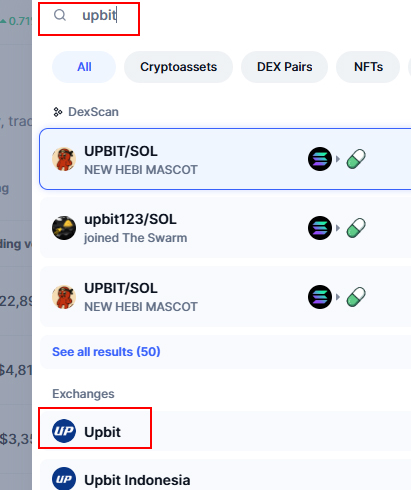
Task: Click pill icon in last UPBIT/SOL row
Action: (356, 297)
